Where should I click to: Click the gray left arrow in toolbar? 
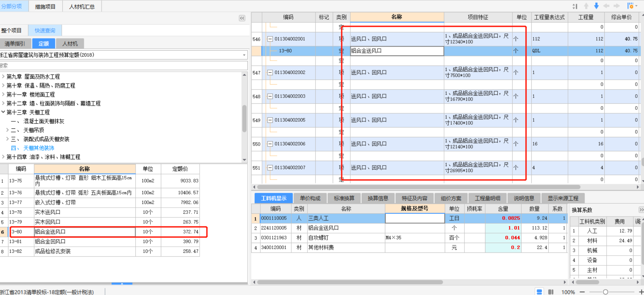point(606,6)
